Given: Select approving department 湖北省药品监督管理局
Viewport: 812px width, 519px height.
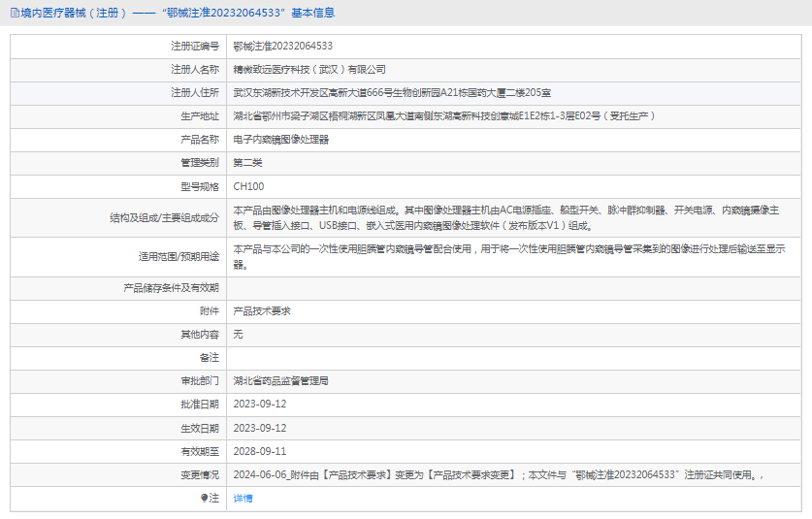Looking at the screenshot, I should point(280,380).
